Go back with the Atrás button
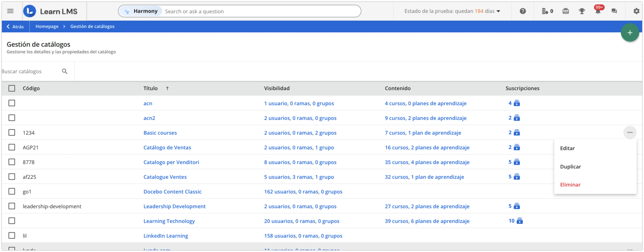 (x=15, y=26)
